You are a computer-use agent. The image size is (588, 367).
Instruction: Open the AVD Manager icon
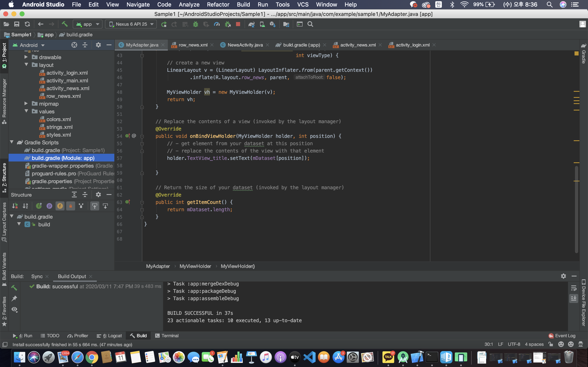[x=262, y=24]
